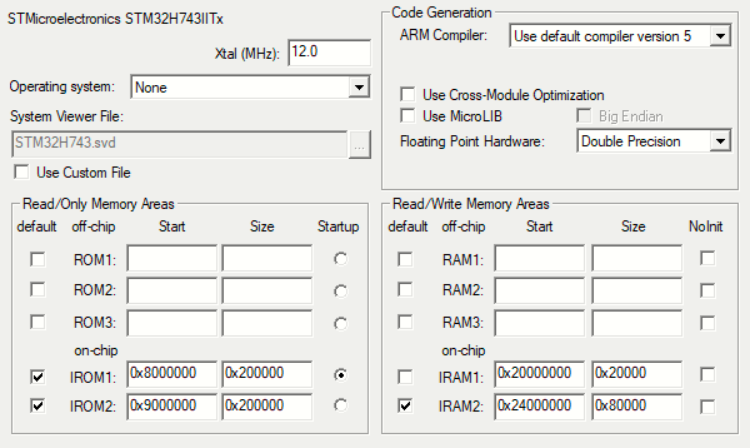Image resolution: width=750 pixels, height=448 pixels.
Task: Check the ROM3 default checkbox
Action: click(x=37, y=322)
